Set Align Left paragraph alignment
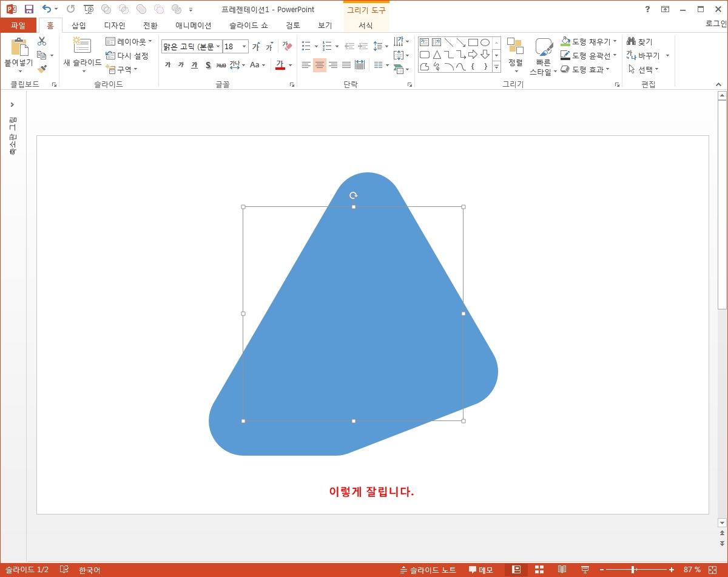 (x=306, y=65)
